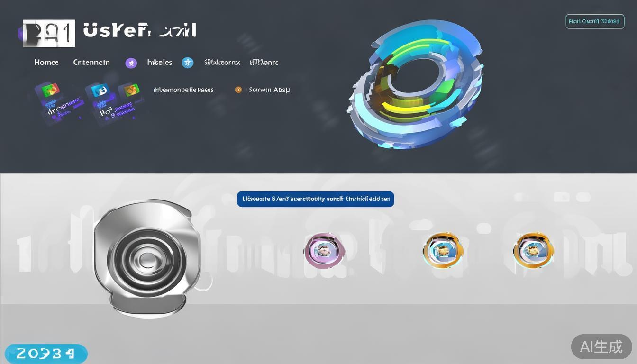Open the leftmost card with red-green thumbnail

[x=58, y=103]
